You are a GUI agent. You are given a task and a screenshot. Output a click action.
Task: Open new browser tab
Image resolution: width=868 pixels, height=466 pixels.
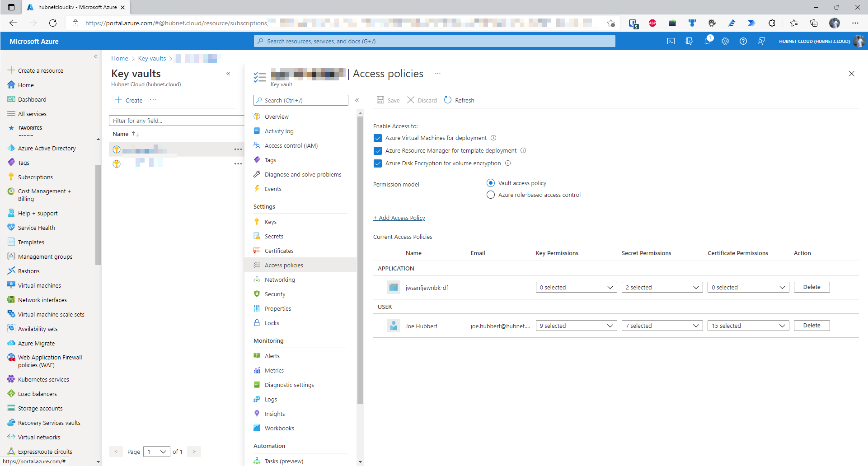[x=138, y=7]
